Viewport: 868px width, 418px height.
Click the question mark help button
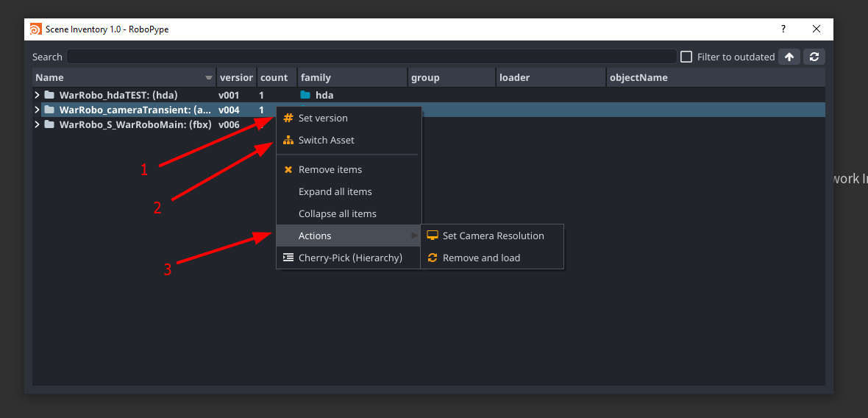pos(783,29)
